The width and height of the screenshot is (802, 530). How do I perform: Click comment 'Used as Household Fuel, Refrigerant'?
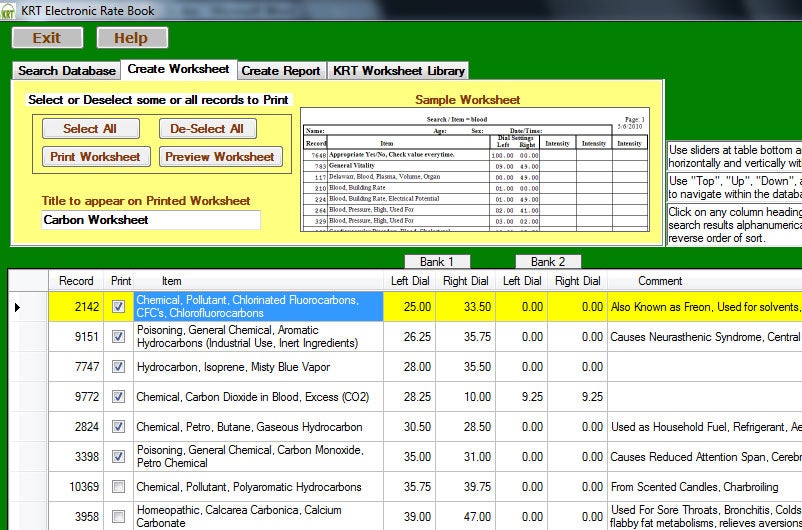click(x=705, y=427)
